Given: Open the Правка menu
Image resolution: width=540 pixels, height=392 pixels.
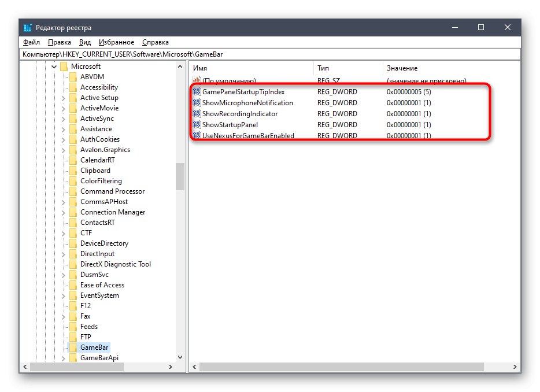Looking at the screenshot, I should pos(59,42).
